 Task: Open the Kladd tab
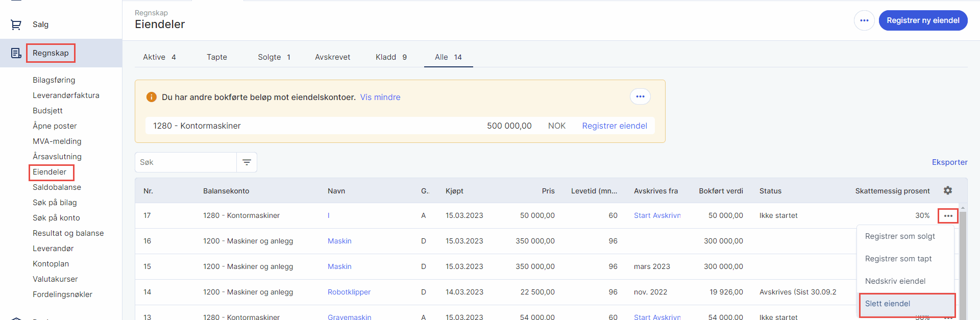click(x=390, y=57)
